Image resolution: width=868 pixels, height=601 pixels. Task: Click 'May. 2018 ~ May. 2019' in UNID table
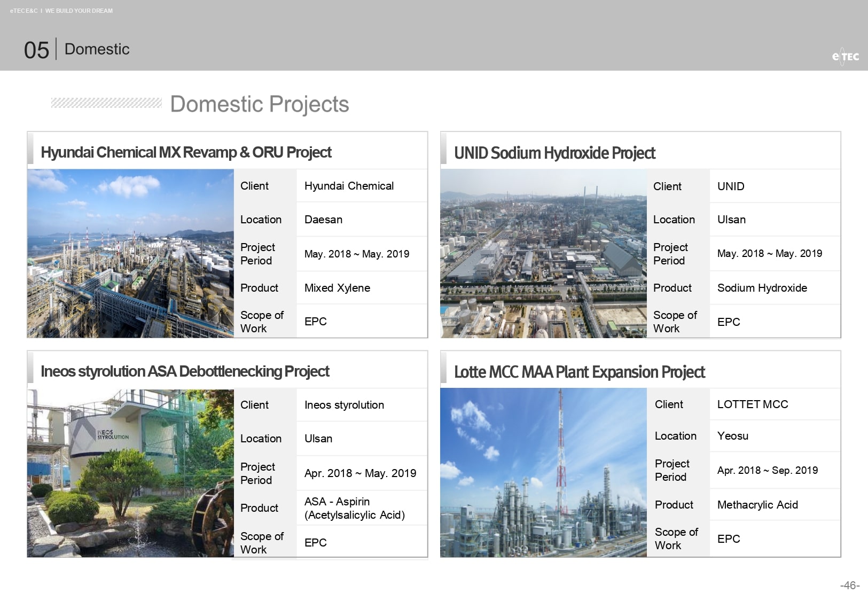[x=770, y=253]
